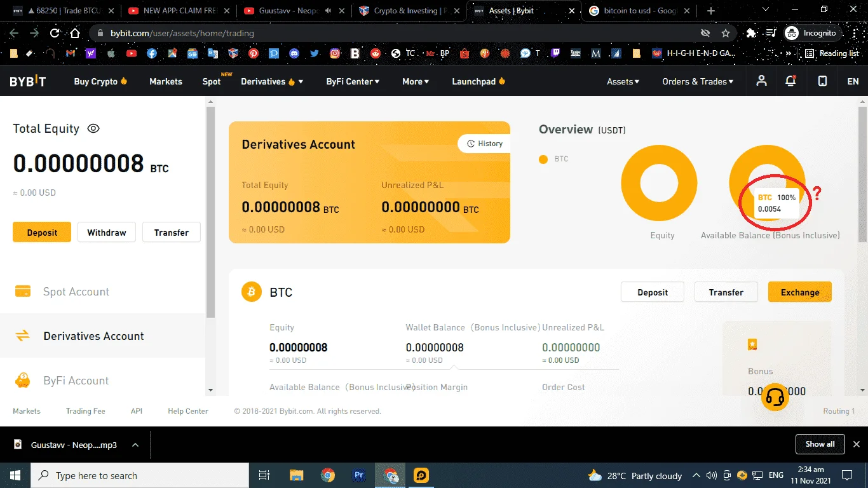This screenshot has height=488, width=868.
Task: Open the live chat support headset icon
Action: 775,397
